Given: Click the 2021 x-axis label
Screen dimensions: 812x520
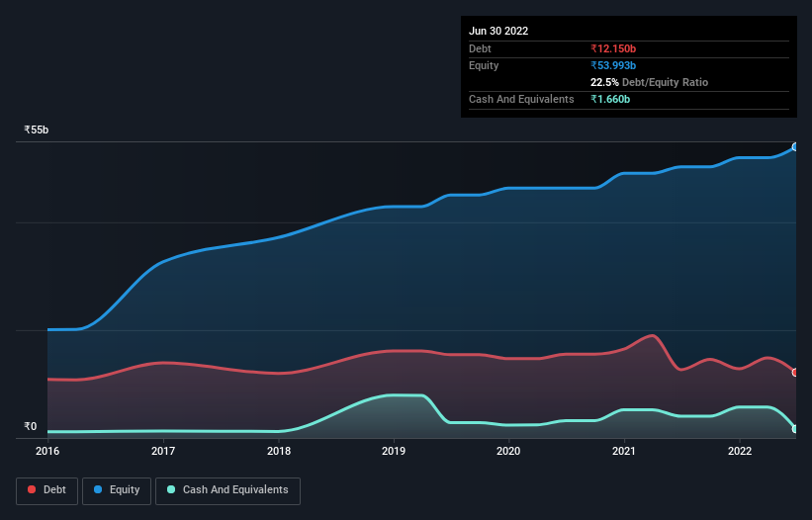Looking at the screenshot, I should point(624,451).
